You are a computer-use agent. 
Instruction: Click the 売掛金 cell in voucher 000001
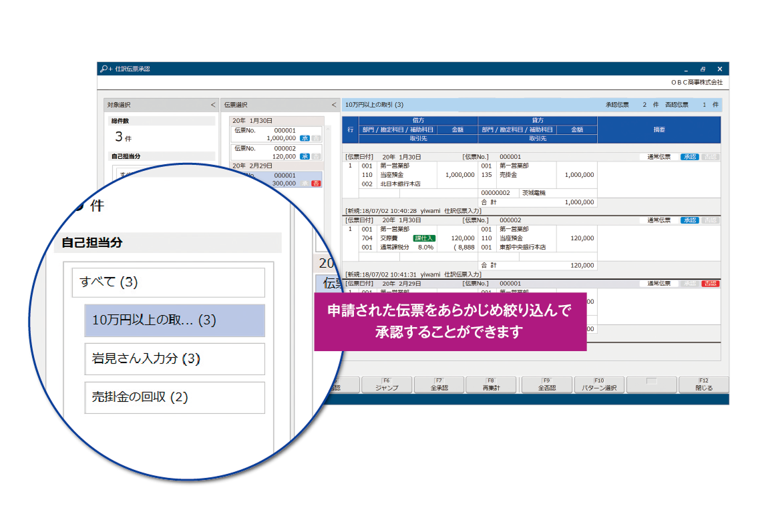509,175
